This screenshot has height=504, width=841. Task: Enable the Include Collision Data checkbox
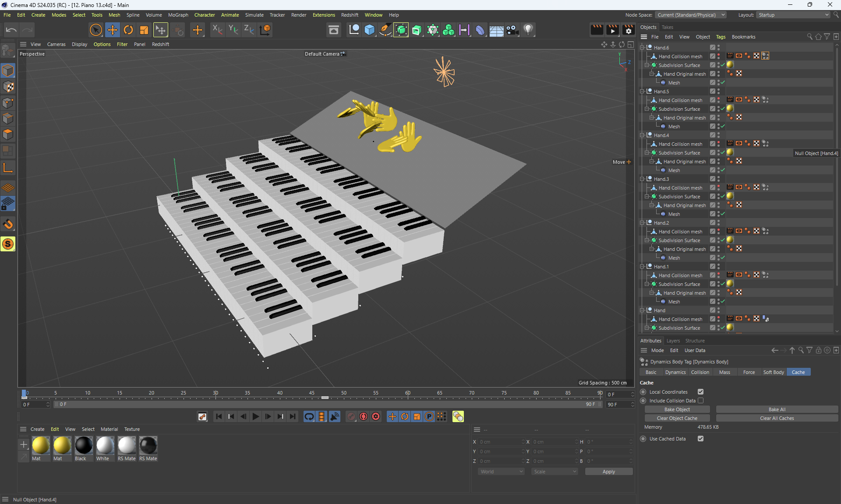point(700,401)
